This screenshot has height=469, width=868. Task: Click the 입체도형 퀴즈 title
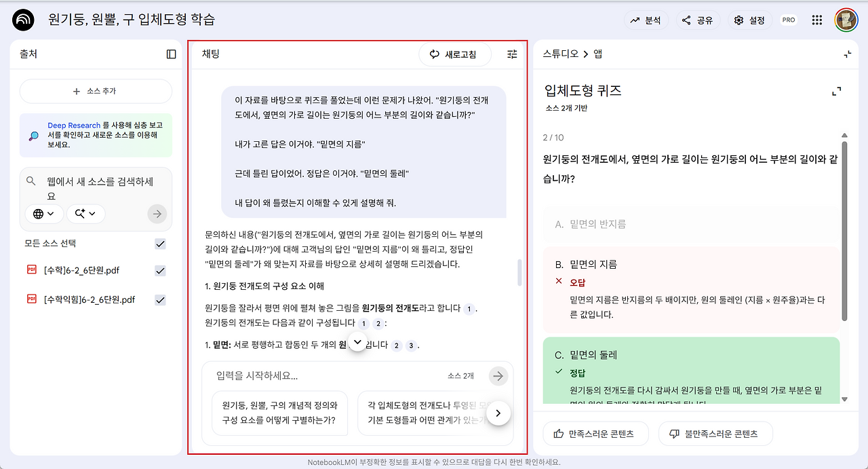tap(583, 91)
